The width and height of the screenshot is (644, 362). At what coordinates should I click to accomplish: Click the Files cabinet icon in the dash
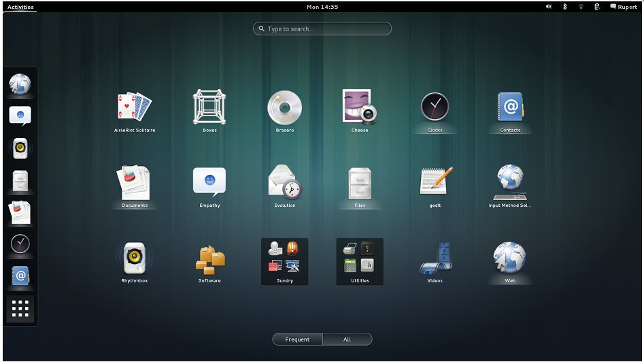point(20,180)
